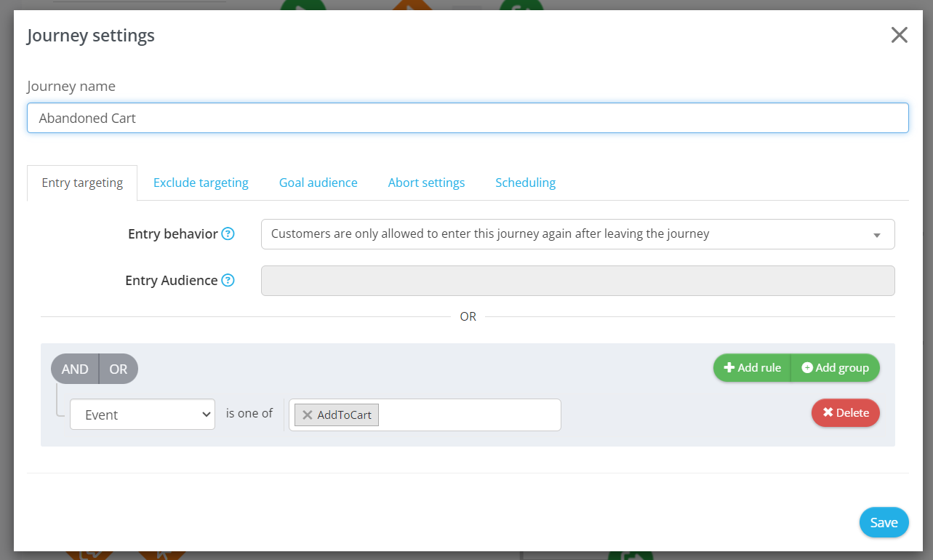Save the journey settings
933x560 pixels.
click(884, 522)
